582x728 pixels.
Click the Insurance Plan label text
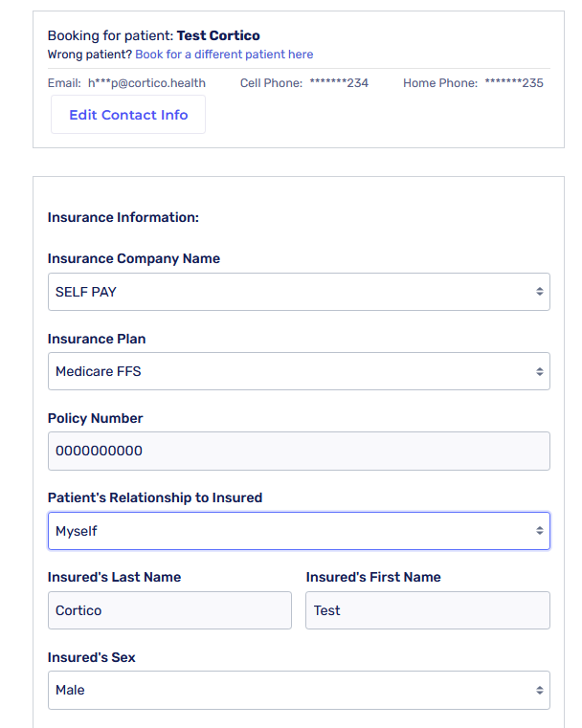pos(97,339)
